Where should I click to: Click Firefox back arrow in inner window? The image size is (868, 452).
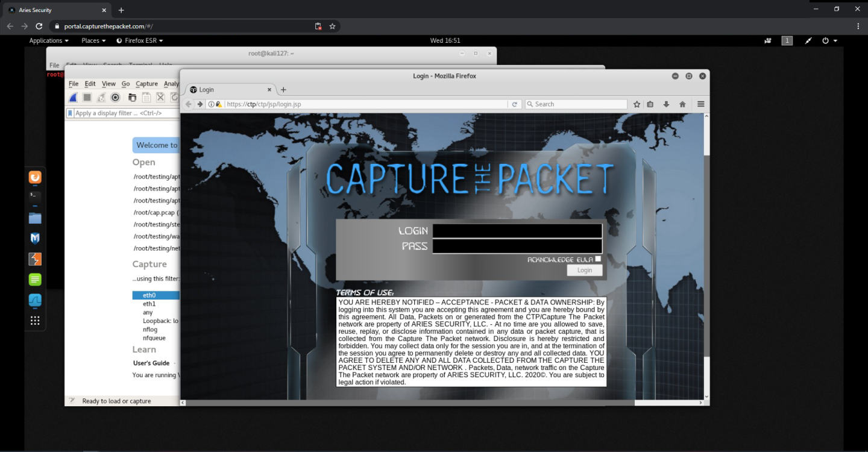coord(189,104)
